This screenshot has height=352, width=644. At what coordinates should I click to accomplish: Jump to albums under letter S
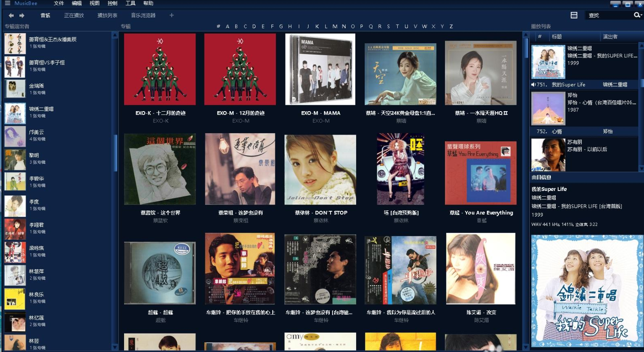coord(388,26)
